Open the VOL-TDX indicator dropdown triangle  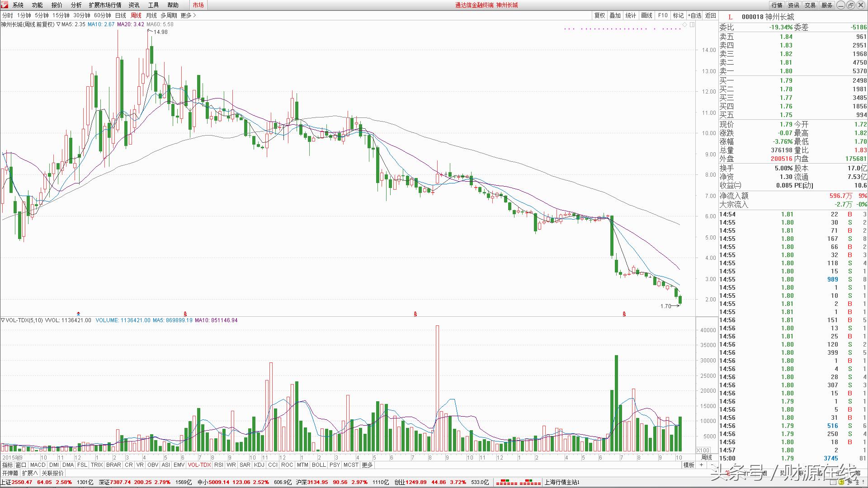[3, 320]
